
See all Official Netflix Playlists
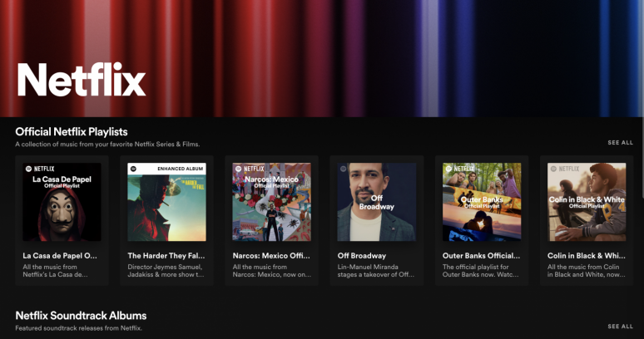(620, 143)
